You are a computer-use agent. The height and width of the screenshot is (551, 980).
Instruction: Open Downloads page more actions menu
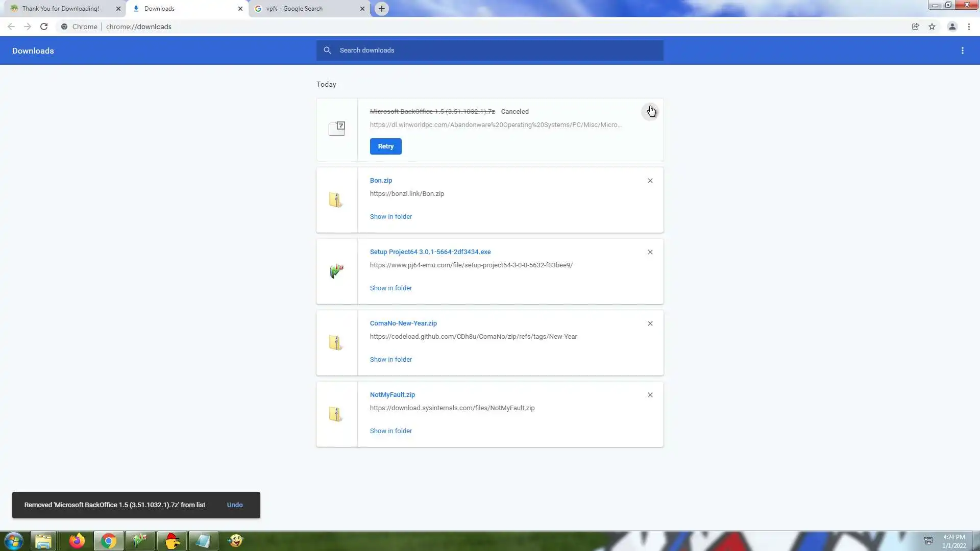[x=962, y=51]
